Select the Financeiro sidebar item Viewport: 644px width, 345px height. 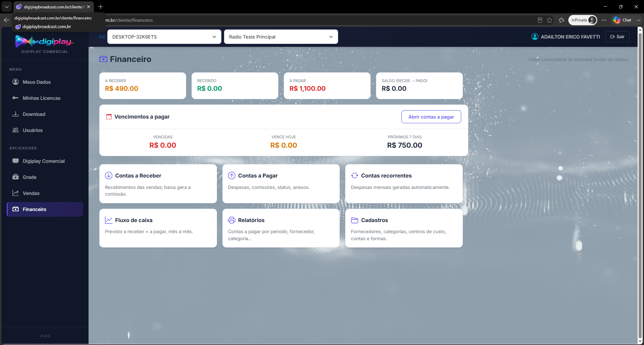pyautogui.click(x=45, y=209)
